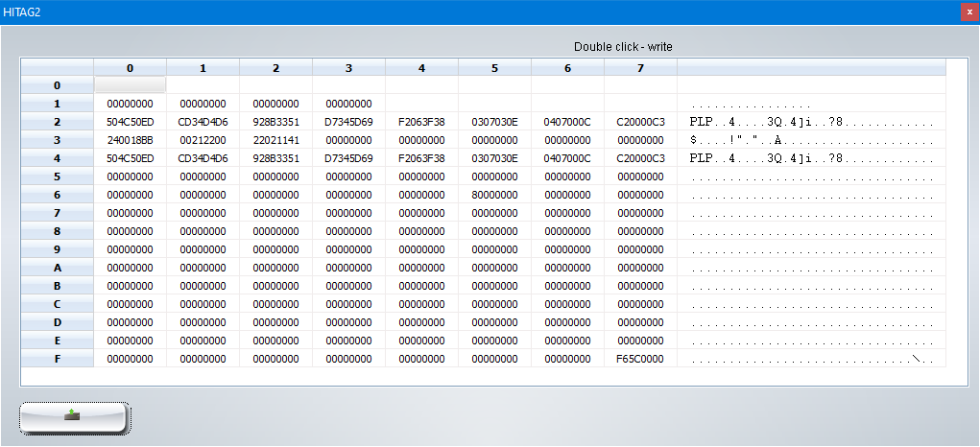The height and width of the screenshot is (447, 980).
Task: Click the upload-to-device button with green arrow
Action: pyautogui.click(x=74, y=418)
